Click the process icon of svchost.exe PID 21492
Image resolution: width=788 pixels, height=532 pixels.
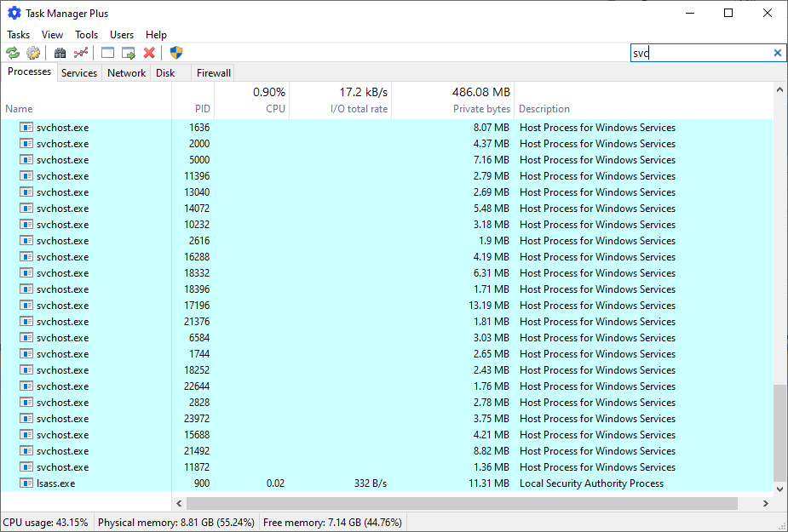pos(26,450)
